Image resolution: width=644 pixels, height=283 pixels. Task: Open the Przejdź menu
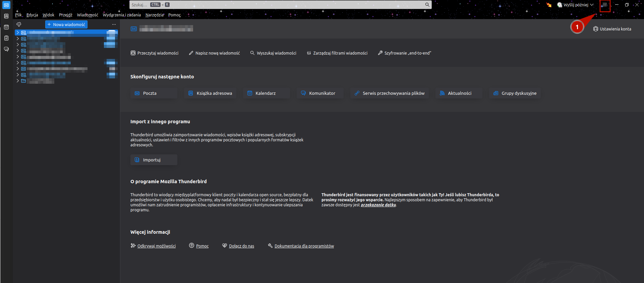[66, 15]
